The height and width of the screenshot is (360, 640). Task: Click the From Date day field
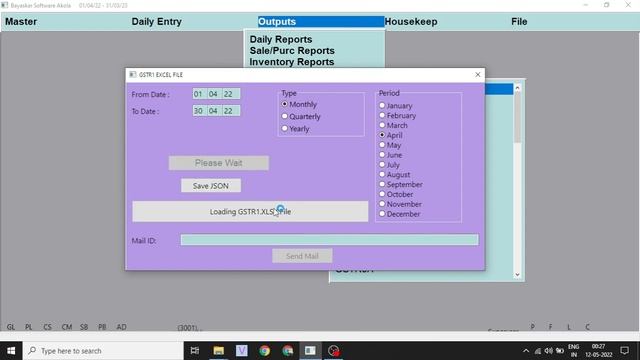[199, 94]
